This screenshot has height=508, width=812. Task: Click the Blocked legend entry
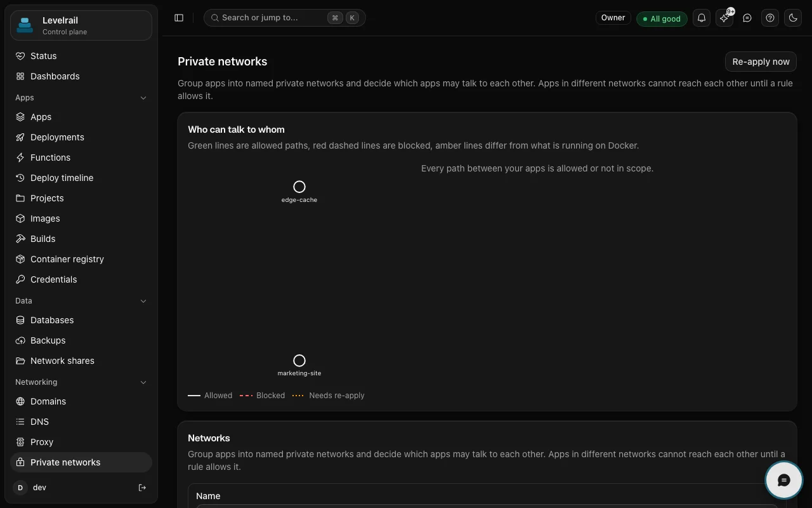tap(262, 396)
